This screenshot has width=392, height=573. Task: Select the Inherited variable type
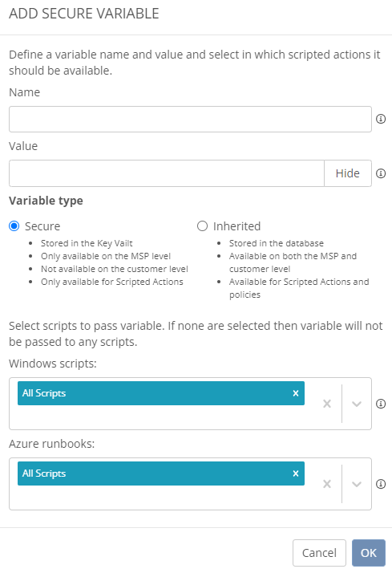[202, 226]
